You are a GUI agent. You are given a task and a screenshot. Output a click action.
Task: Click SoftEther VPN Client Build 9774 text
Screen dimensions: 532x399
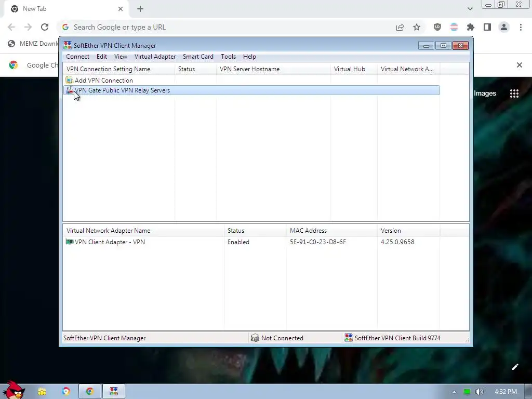[397, 338]
